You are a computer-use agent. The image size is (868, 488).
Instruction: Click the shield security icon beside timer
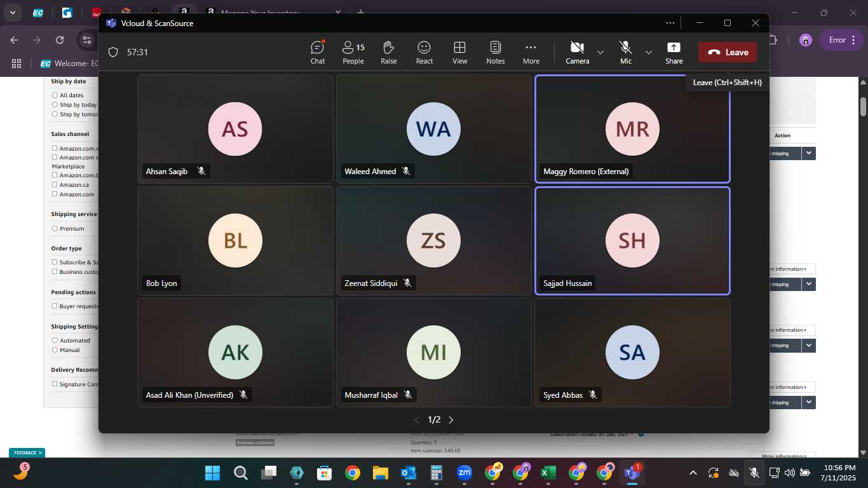[x=113, y=52]
